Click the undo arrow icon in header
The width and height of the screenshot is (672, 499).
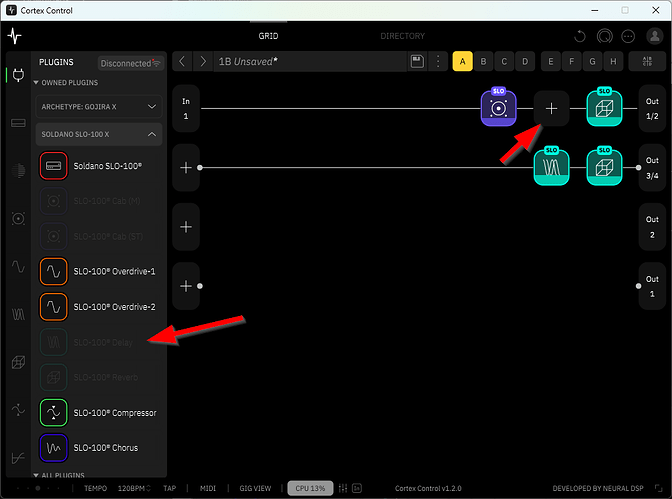pos(579,36)
